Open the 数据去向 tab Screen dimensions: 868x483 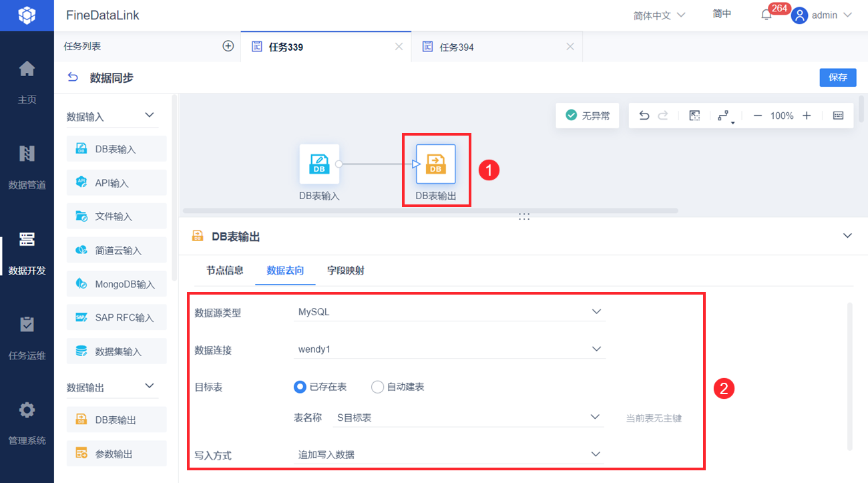coord(285,271)
